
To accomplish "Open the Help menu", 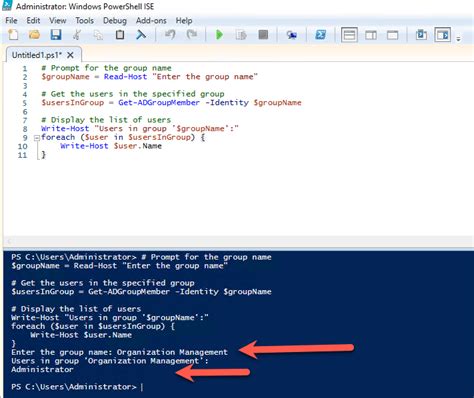I will 184,21.
